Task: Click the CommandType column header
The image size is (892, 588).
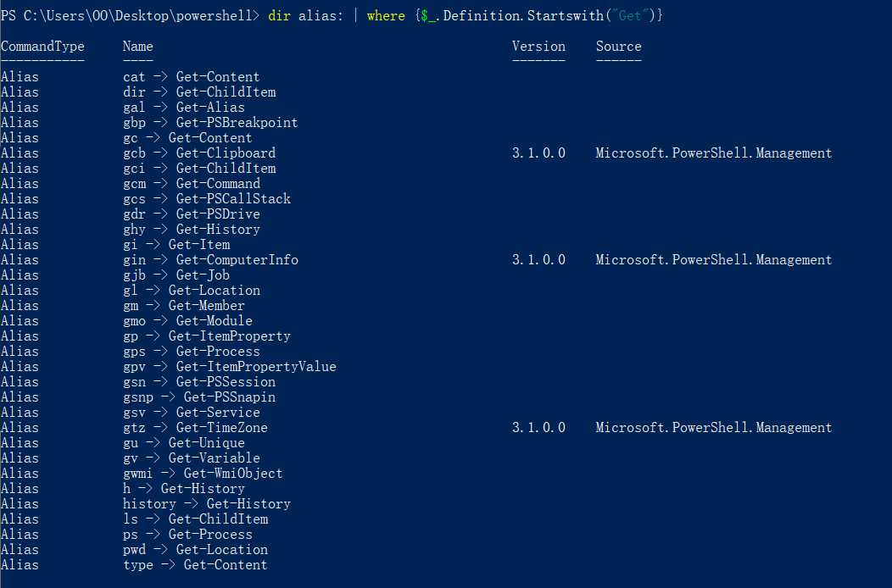Action: point(42,47)
